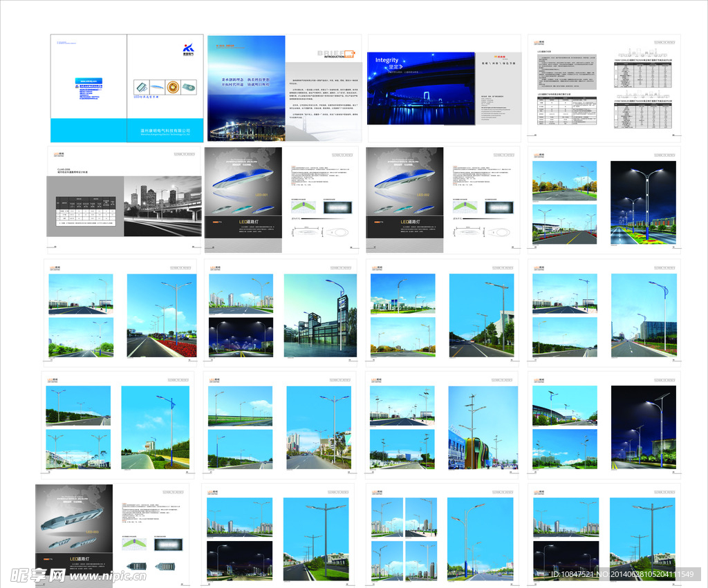Select the black and white city highway photo

[162, 206]
